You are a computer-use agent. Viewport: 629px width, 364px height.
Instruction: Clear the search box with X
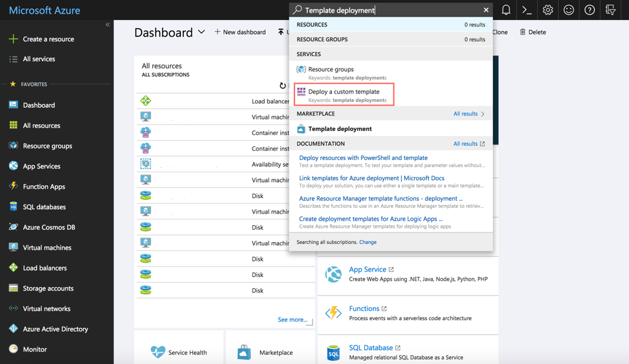[486, 10]
